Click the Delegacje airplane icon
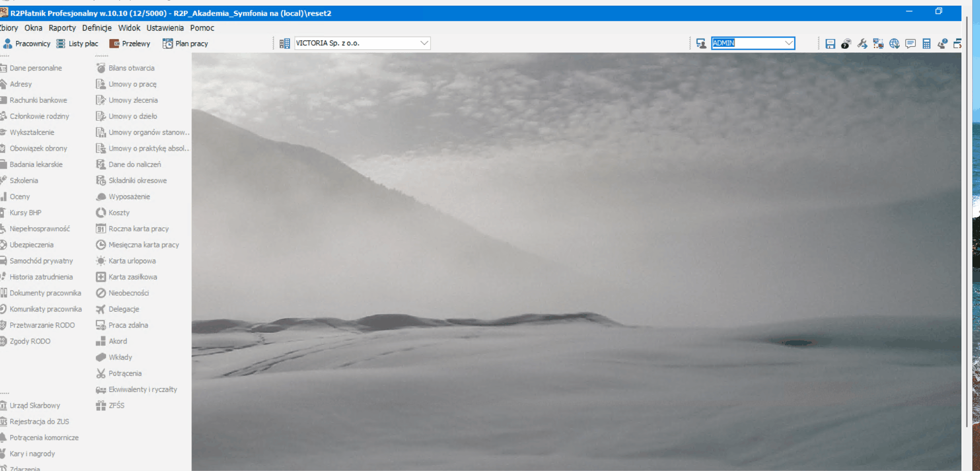980x471 pixels. tap(101, 309)
